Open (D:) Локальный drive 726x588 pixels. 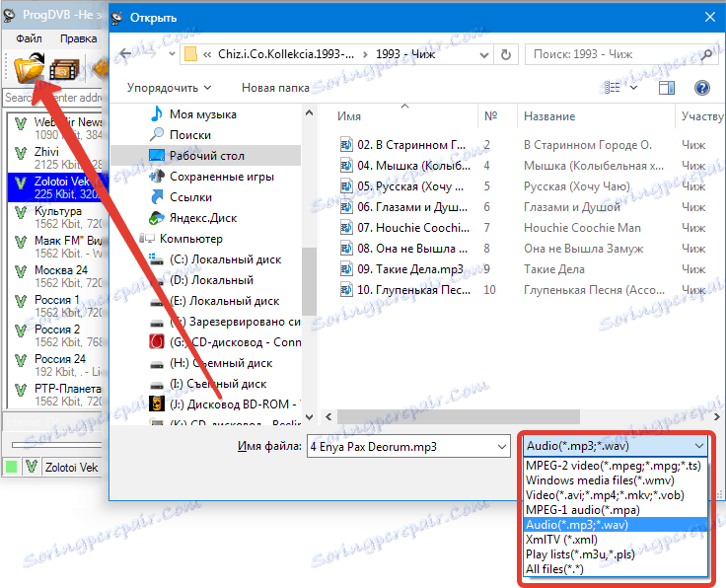click(x=211, y=280)
